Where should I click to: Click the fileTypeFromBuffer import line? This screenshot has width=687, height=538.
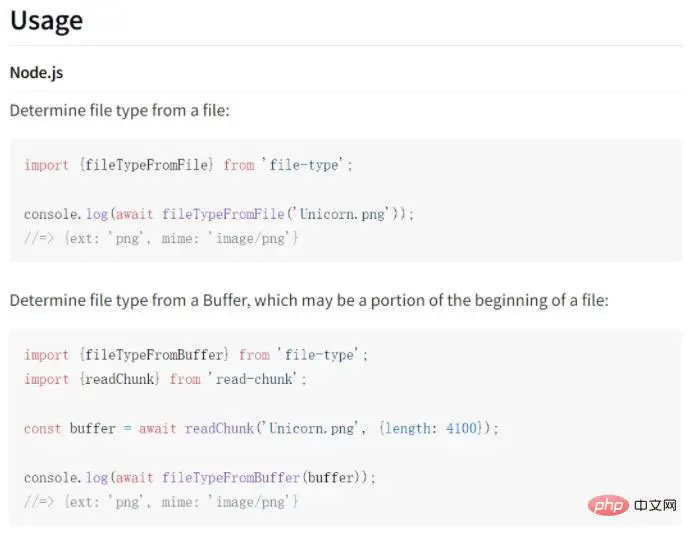click(196, 355)
